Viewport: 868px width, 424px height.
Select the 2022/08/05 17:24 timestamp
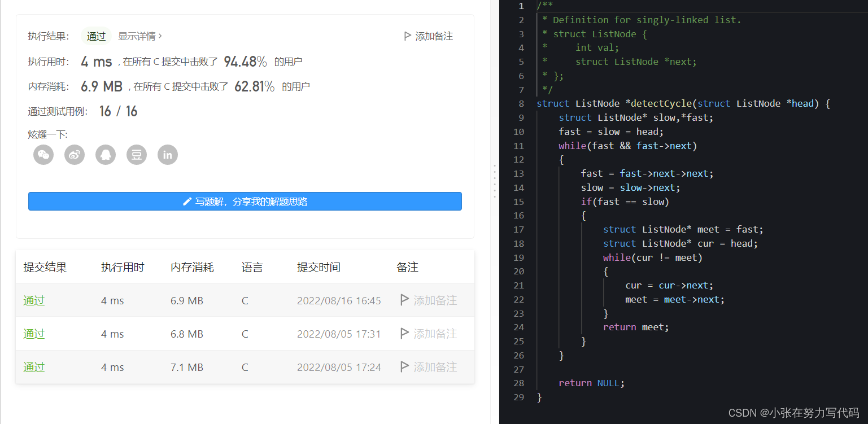click(339, 367)
